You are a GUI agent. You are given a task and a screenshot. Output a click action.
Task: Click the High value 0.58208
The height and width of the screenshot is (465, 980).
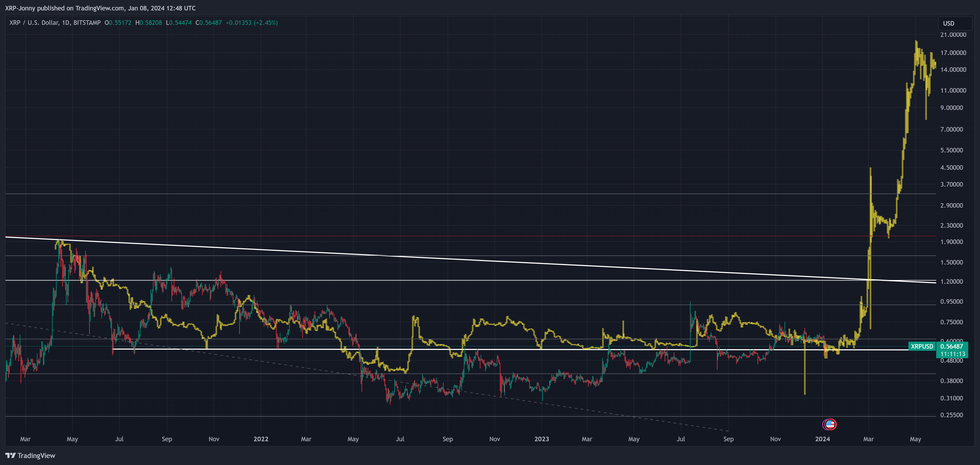pos(151,23)
